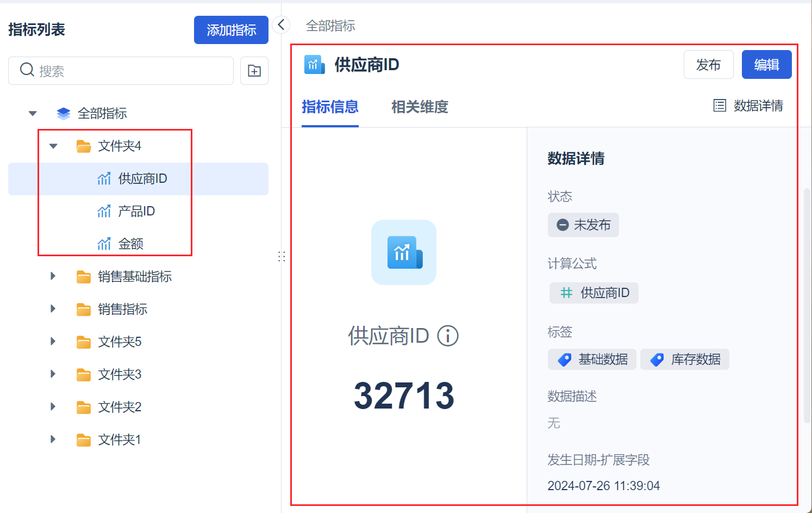Click the metric icon next to 供应商ID title
The height and width of the screenshot is (513, 812).
pyautogui.click(x=315, y=65)
